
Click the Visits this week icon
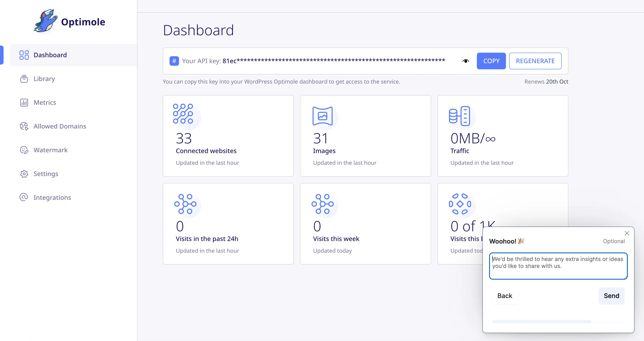point(323,204)
